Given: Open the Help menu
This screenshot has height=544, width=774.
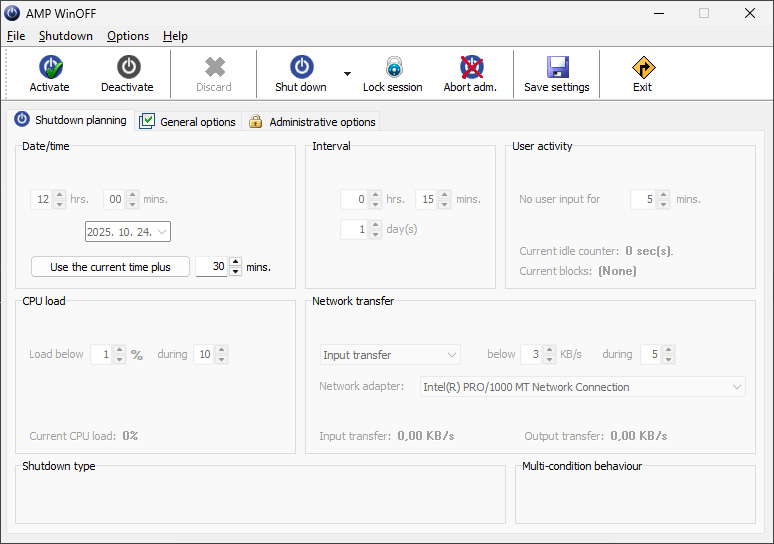Looking at the screenshot, I should click(175, 36).
